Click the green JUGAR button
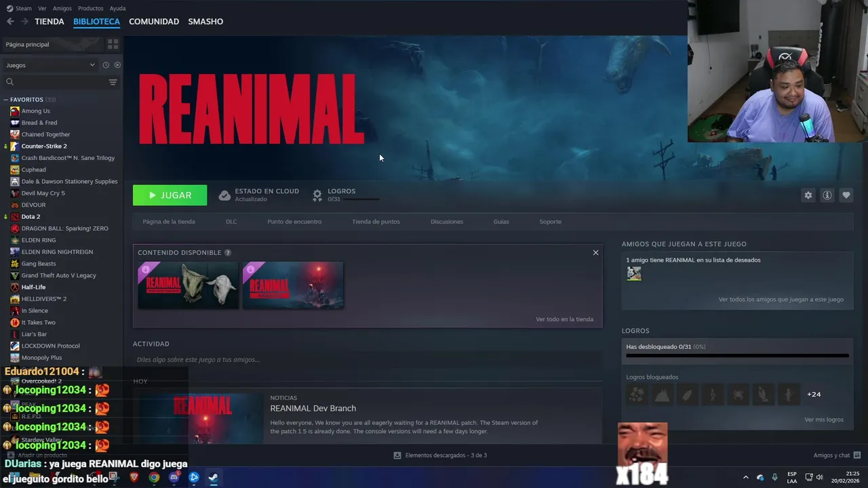 coord(170,195)
